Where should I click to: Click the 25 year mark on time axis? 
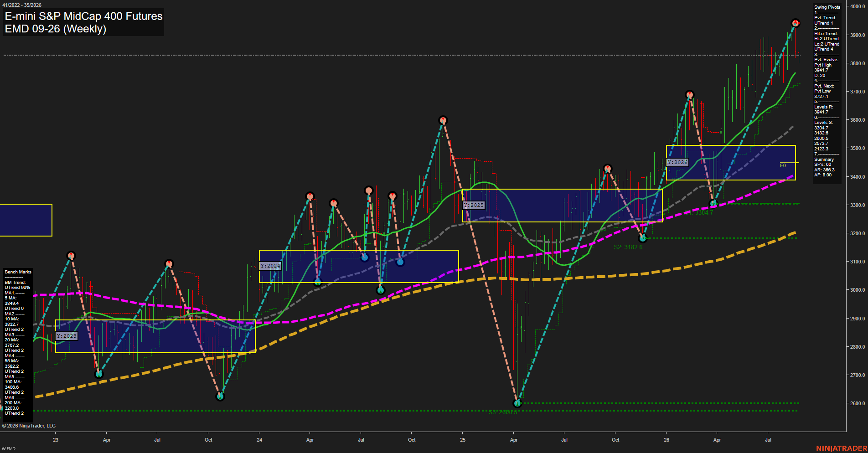click(463, 440)
